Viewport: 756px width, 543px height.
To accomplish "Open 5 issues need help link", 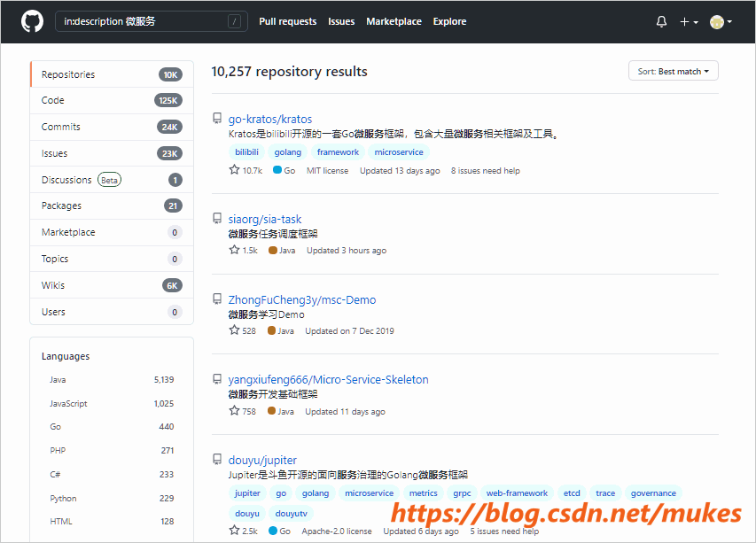I will pos(504,531).
